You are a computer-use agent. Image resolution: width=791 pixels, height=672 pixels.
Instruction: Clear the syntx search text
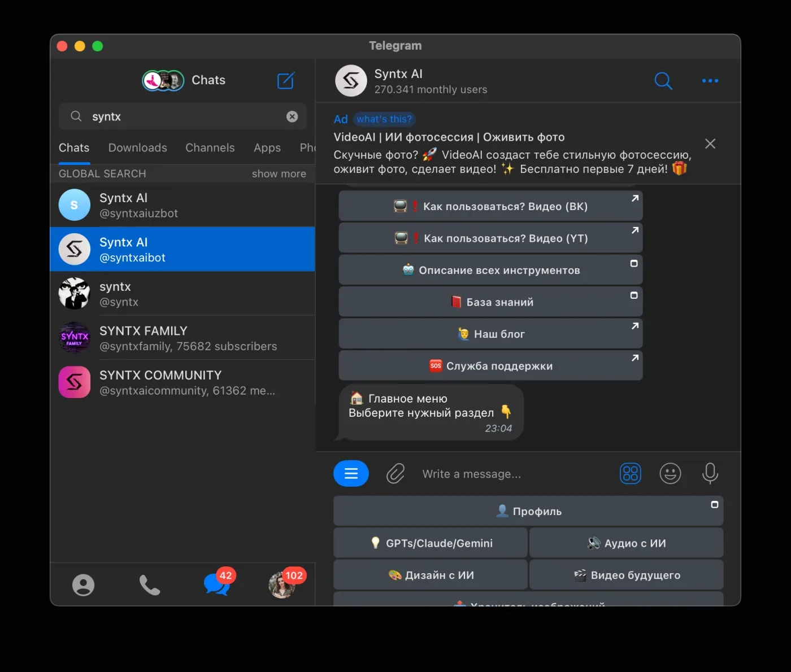[x=292, y=116]
